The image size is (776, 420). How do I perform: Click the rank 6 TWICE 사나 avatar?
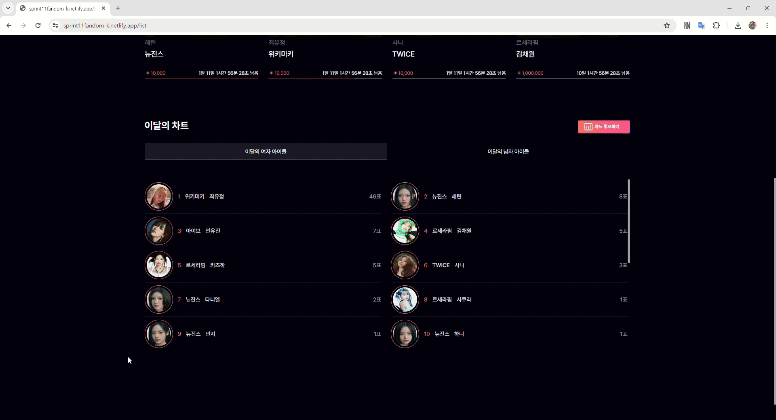405,265
